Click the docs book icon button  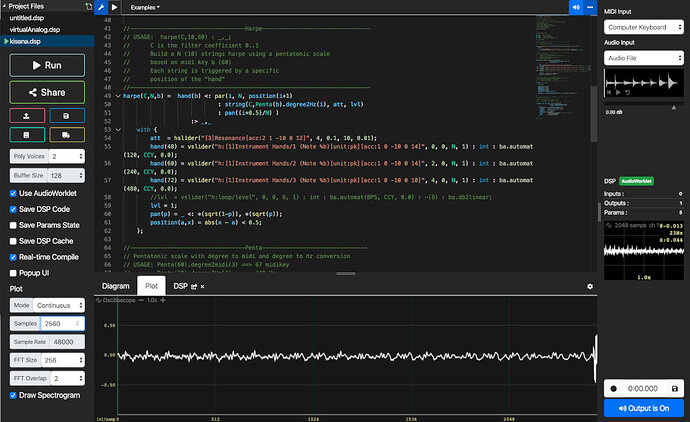pyautogui.click(x=27, y=134)
